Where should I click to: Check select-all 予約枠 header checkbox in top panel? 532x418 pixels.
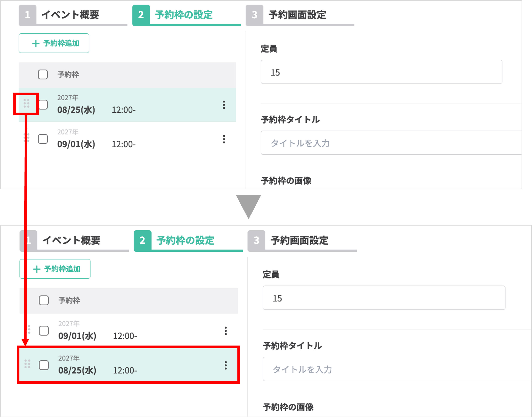[43, 74]
